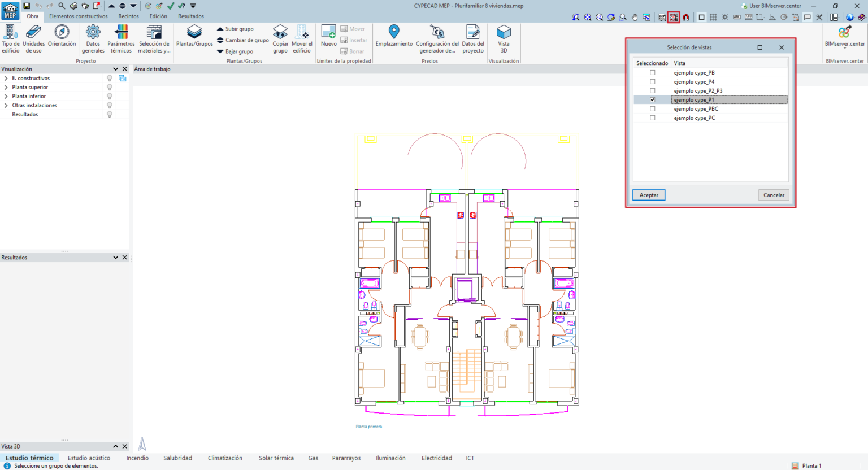This screenshot has height=470, width=868.
Task: Switch to the Climatización tab
Action: pyautogui.click(x=225, y=458)
